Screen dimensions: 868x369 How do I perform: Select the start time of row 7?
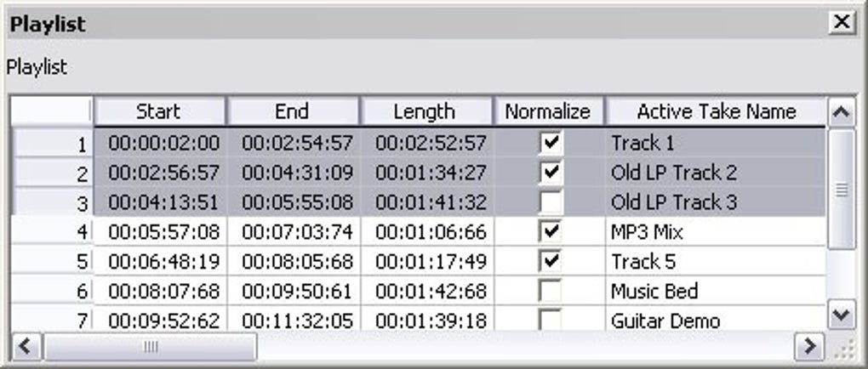pyautogui.click(x=163, y=321)
